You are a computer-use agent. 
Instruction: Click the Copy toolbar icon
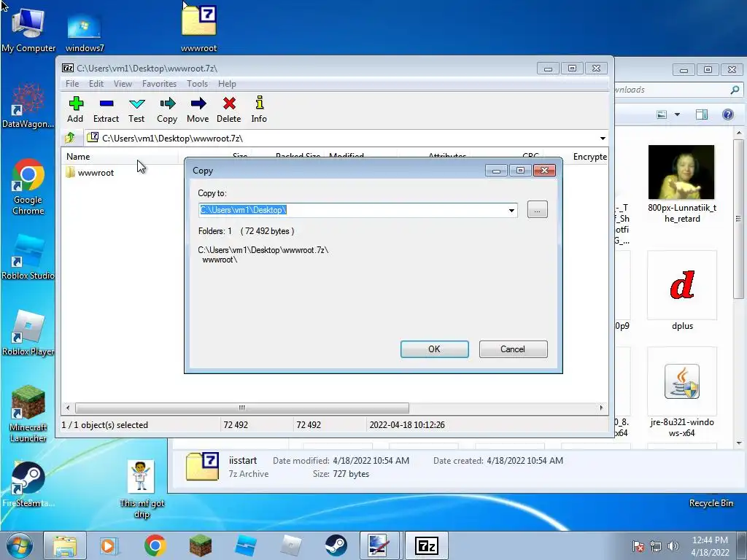coord(167,109)
